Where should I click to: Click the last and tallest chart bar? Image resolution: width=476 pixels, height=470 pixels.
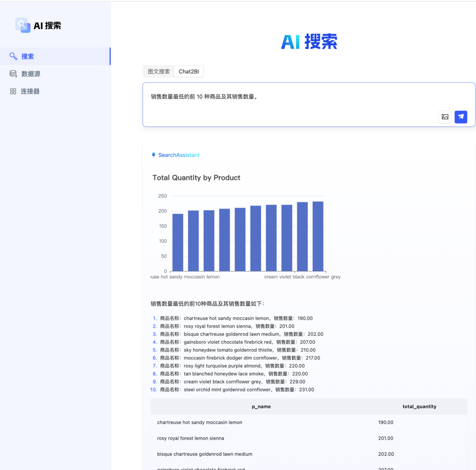pos(318,236)
